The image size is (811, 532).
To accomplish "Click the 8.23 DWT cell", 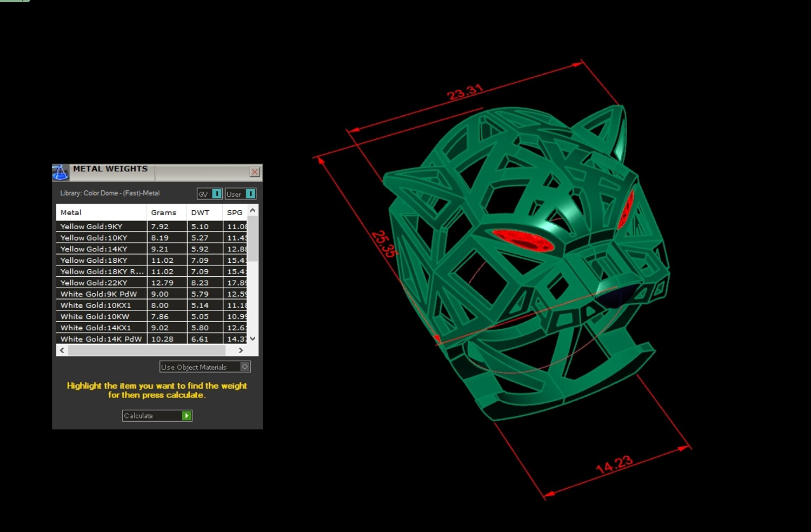I will tap(205, 283).
